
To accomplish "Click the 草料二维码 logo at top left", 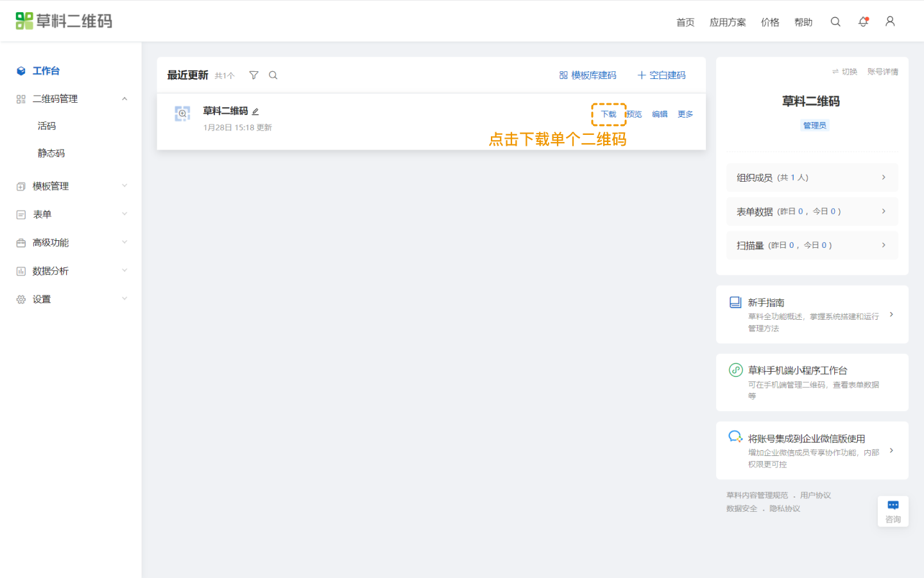I will [64, 21].
